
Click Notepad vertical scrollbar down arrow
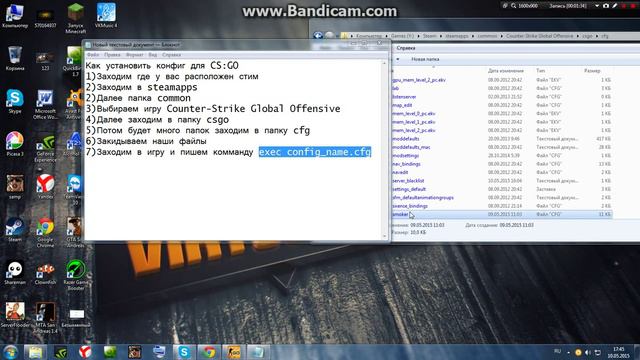click(384, 236)
